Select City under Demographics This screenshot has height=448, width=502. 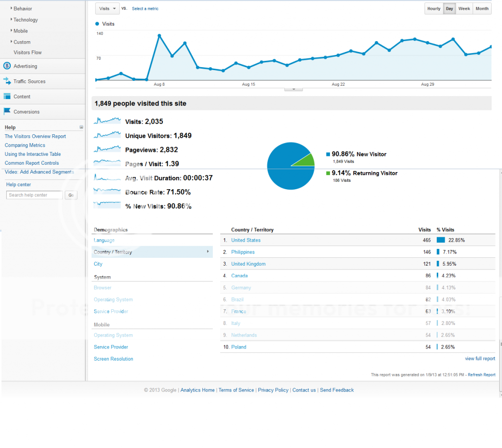click(98, 264)
